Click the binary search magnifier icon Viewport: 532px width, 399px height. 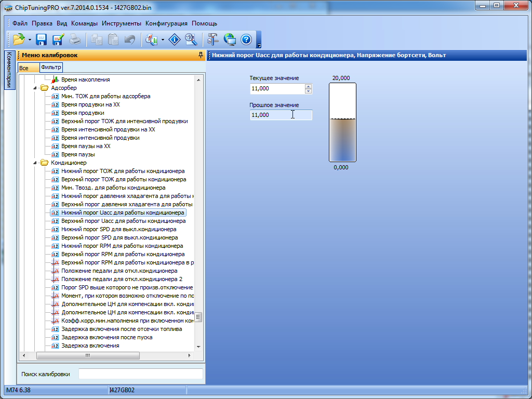(191, 39)
